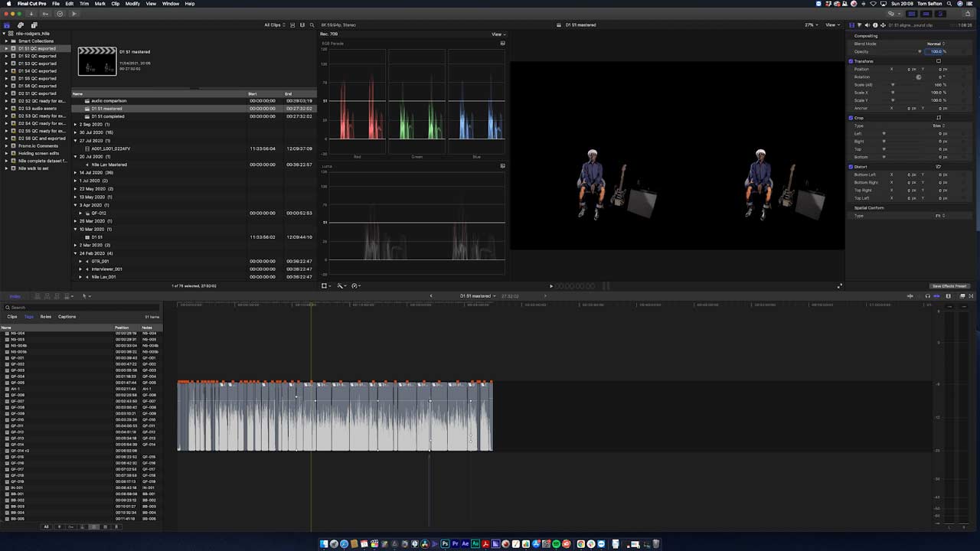This screenshot has height=551, width=980.
Task: Switch to the Roles tab in timeline index
Action: 46,317
